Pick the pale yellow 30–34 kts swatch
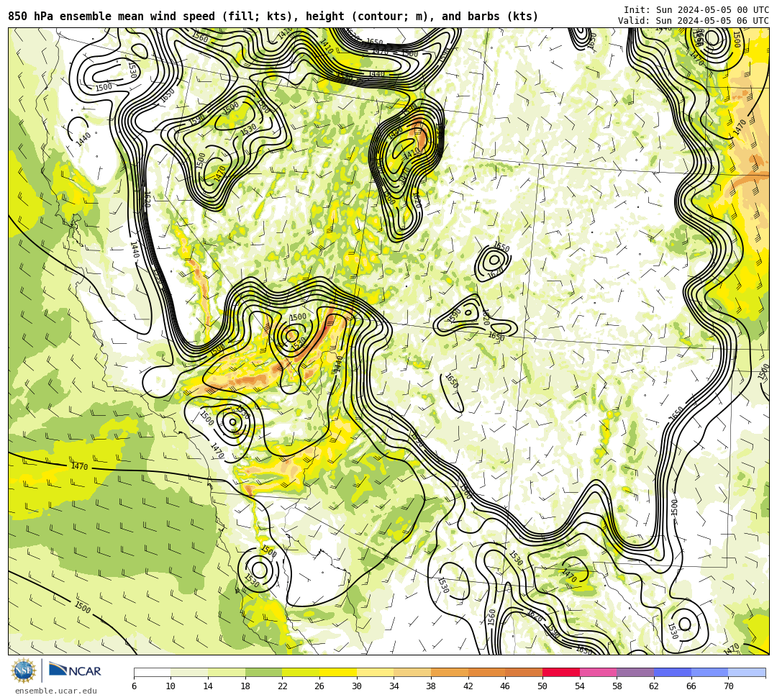The image size is (777, 700). 375,672
